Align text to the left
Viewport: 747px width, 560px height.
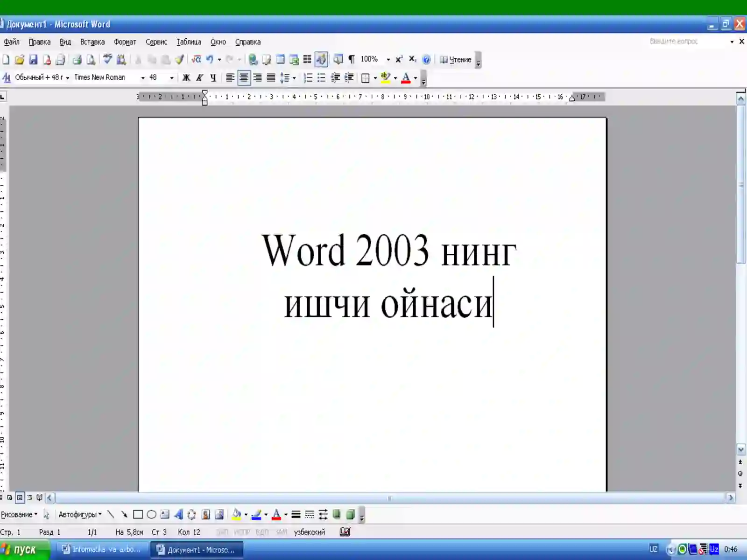point(230,78)
